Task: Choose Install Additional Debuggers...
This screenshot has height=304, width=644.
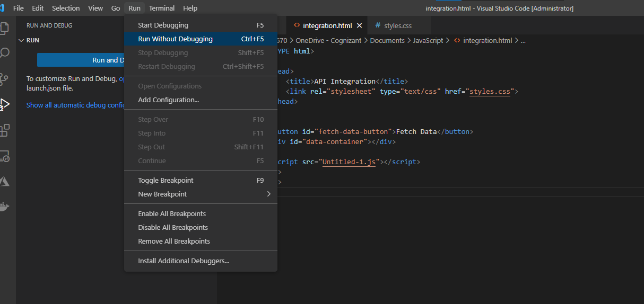Action: 201,261
